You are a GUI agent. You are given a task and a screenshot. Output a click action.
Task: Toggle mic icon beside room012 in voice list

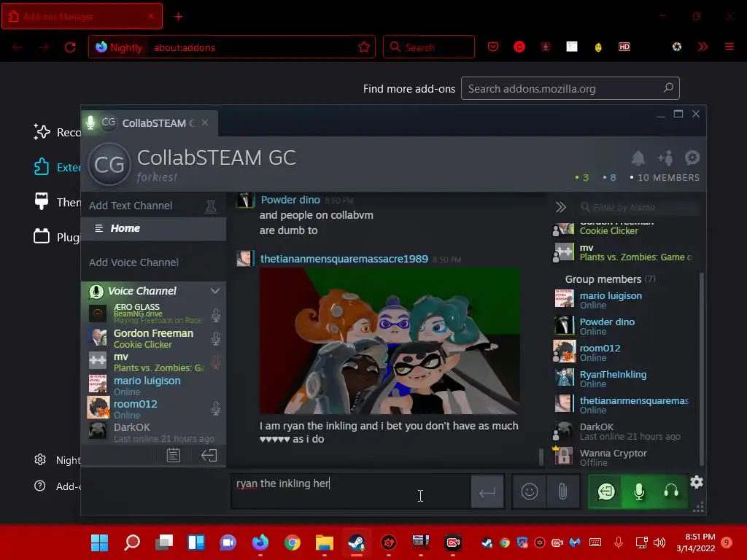tap(216, 408)
